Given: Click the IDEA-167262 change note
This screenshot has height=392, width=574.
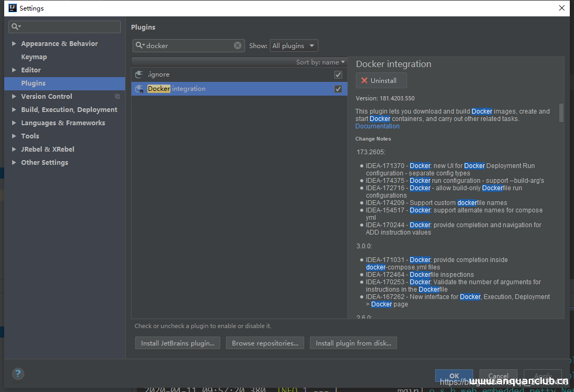Looking at the screenshot, I should pos(458,301).
